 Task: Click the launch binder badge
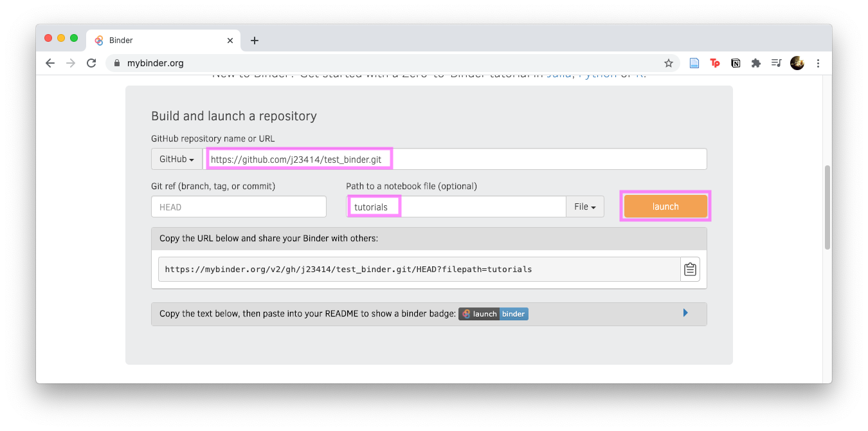pyautogui.click(x=493, y=314)
